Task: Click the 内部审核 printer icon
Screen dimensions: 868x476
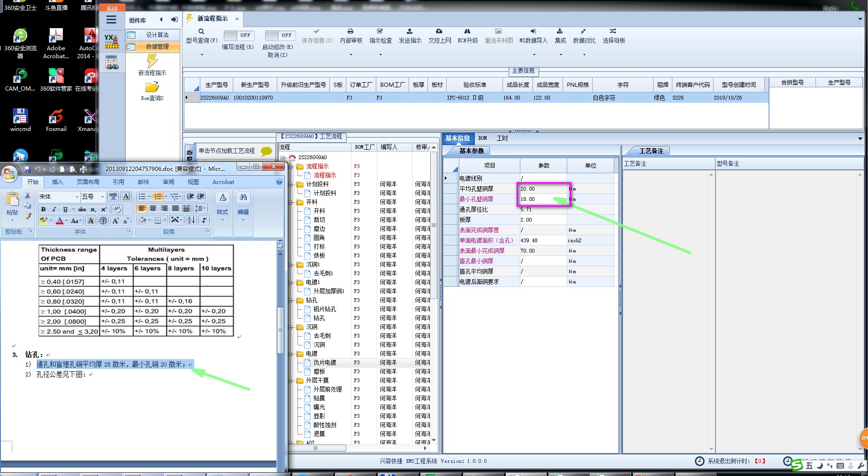Action: coord(350,31)
